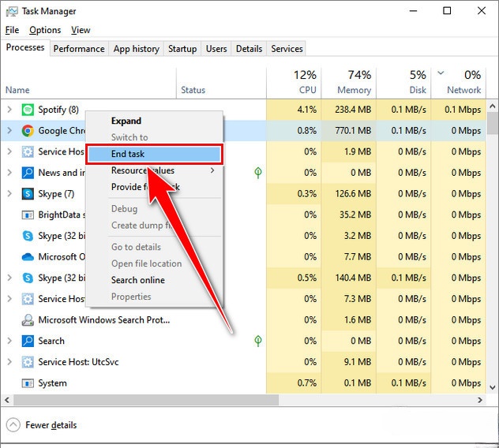Switch to the Users tab
Viewport: 499px width, 448px height.
pos(216,49)
